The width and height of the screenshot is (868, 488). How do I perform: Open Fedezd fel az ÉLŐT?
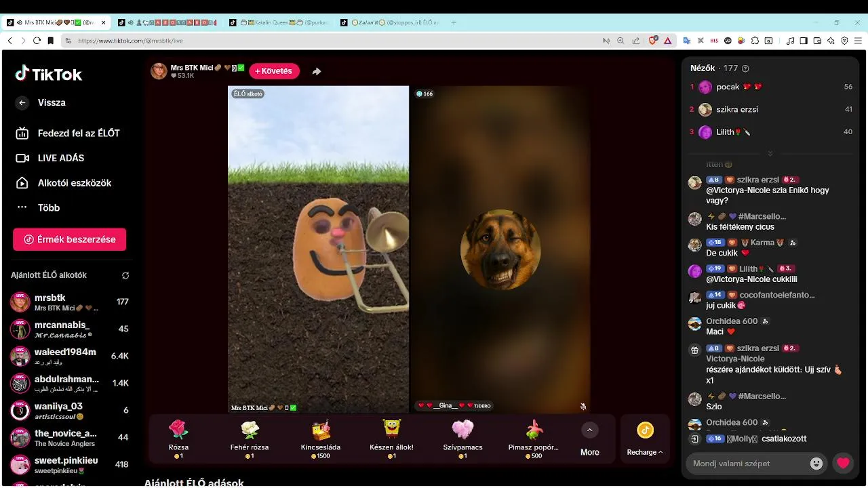coord(68,134)
